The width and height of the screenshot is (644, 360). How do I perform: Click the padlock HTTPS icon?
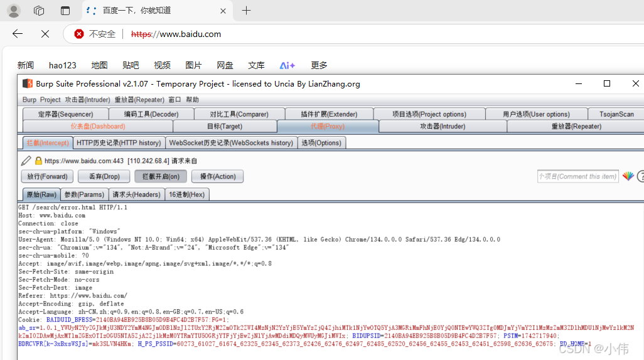38,161
